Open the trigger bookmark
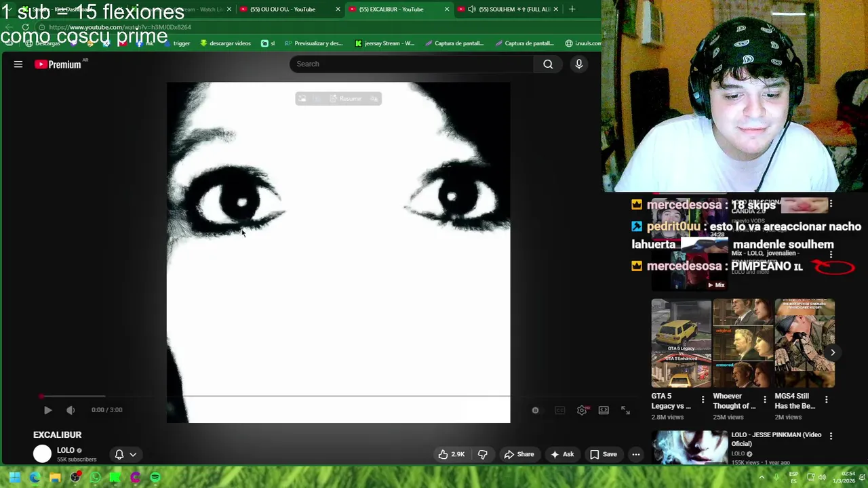 click(176, 43)
